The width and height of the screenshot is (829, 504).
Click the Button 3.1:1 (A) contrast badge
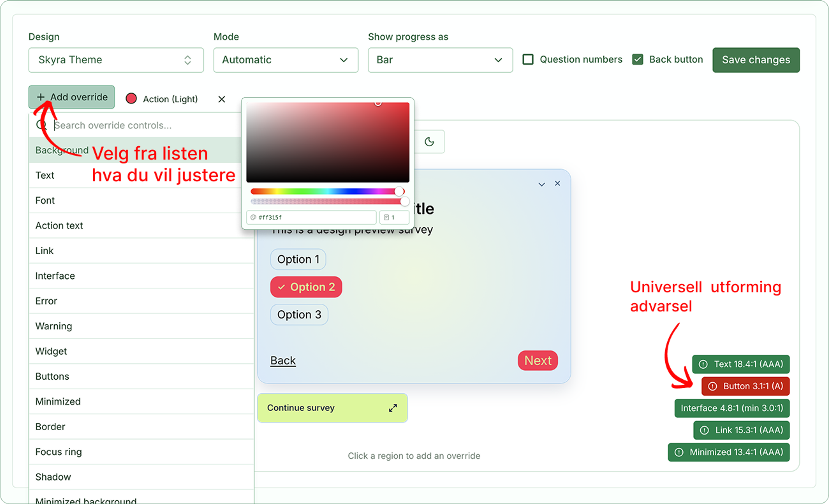pyautogui.click(x=745, y=386)
